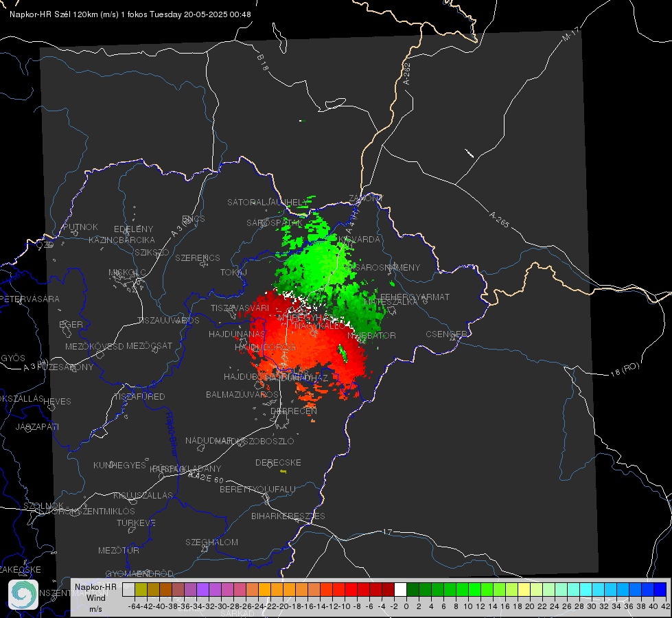Click the M-17 road label
The image size is (672, 618).
[570, 34]
